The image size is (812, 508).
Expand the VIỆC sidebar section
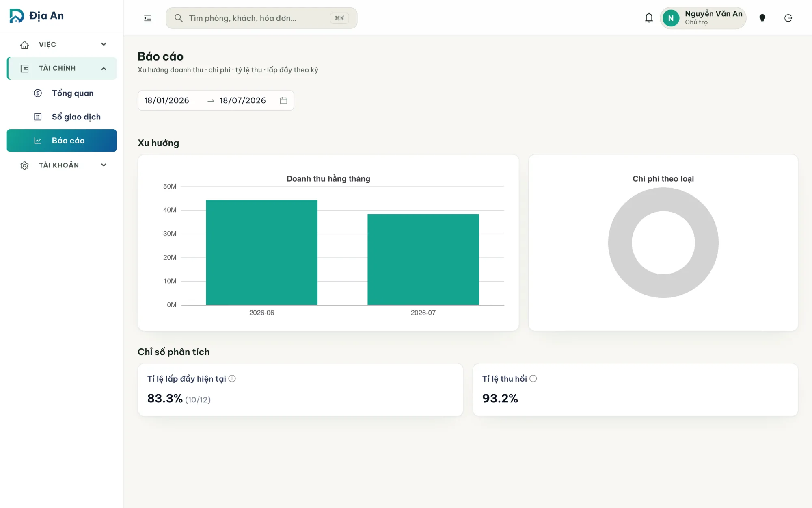click(x=62, y=44)
